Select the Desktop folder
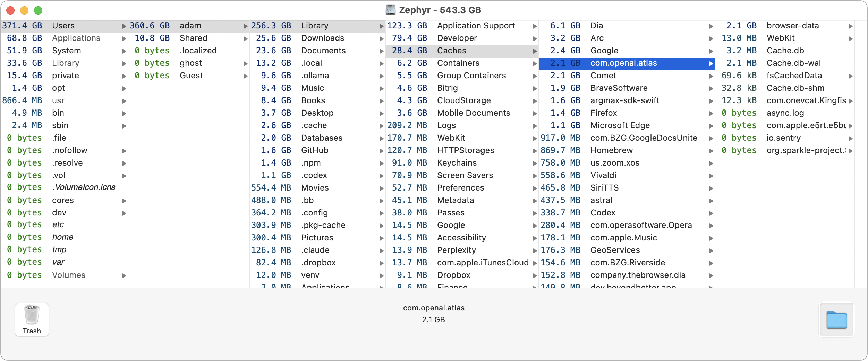 (x=317, y=113)
